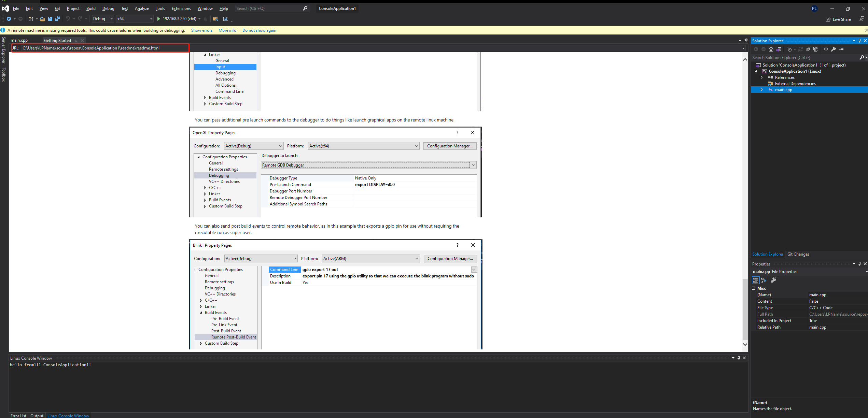The height and width of the screenshot is (418, 868).
Task: Open a file with the Open File icon
Action: pyautogui.click(x=42, y=19)
